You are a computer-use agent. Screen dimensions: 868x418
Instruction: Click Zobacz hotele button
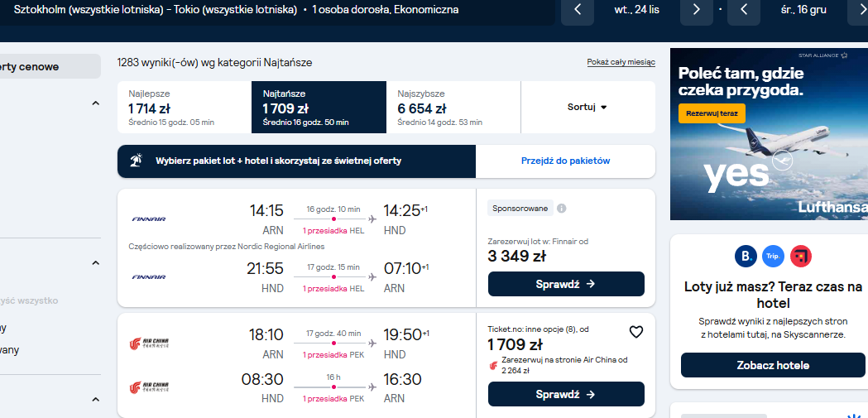pos(773,365)
